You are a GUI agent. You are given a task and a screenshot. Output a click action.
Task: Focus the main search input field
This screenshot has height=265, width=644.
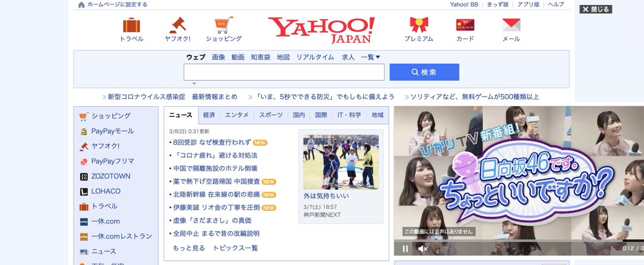[284, 72]
